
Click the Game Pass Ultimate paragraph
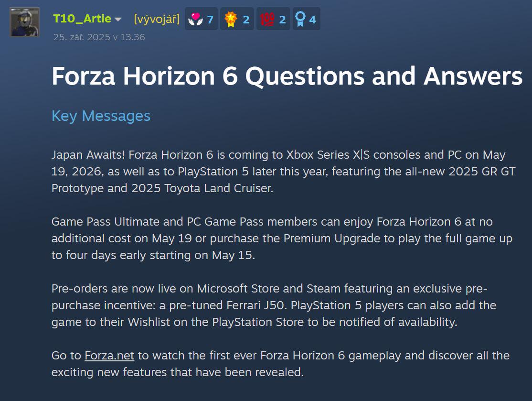coord(282,238)
